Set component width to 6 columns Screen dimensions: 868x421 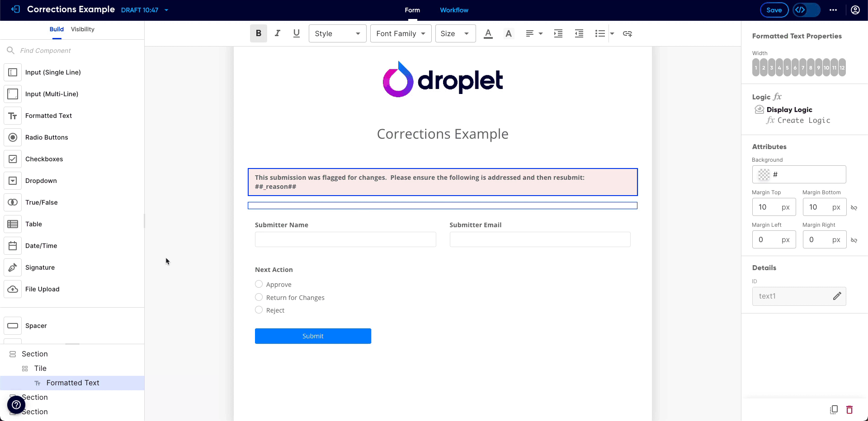pos(795,68)
